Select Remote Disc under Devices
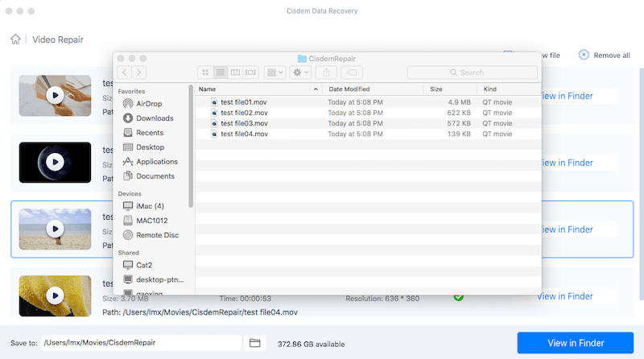The height and width of the screenshot is (359, 644). pyautogui.click(x=157, y=235)
